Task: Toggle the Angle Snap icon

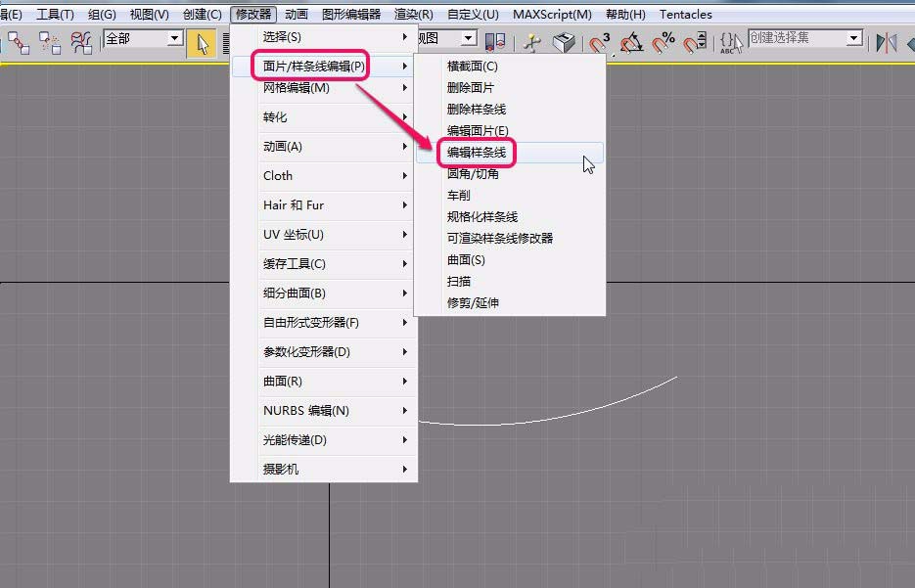Action: (631, 43)
